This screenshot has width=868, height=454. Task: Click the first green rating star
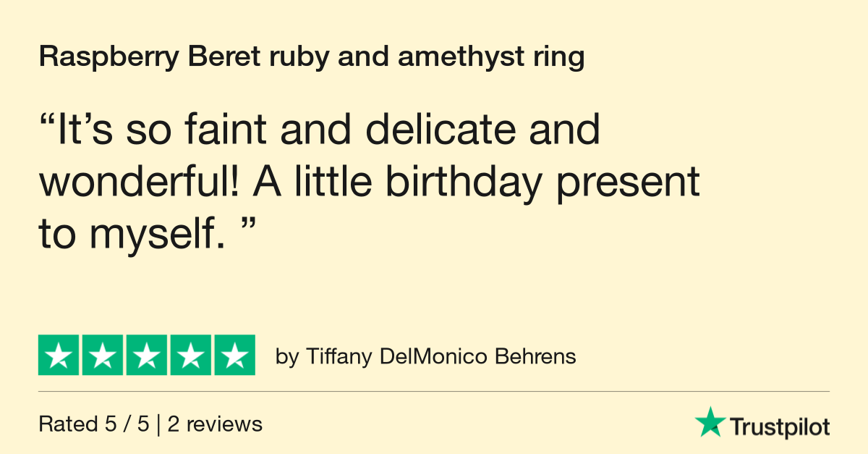coord(59,356)
